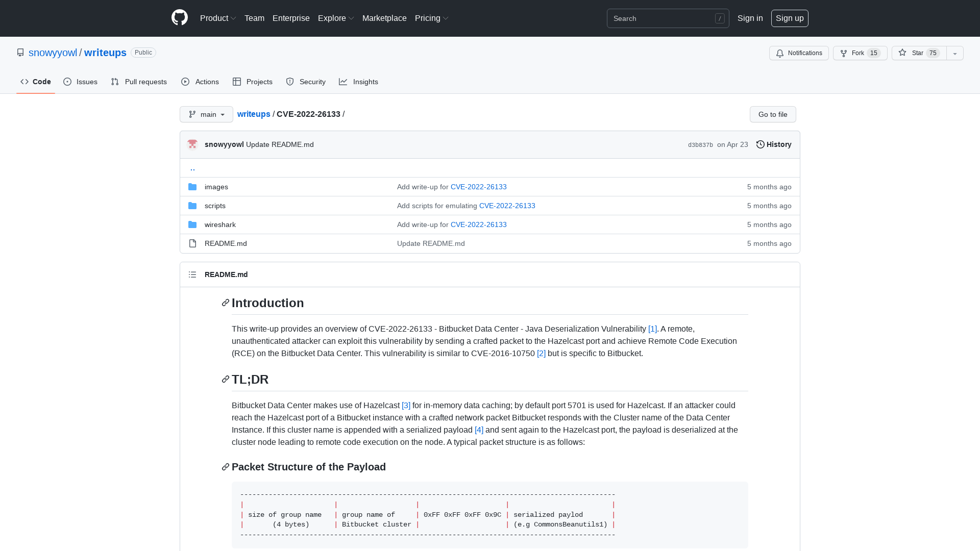Open the images folder
The image size is (980, 551).
coord(216,187)
